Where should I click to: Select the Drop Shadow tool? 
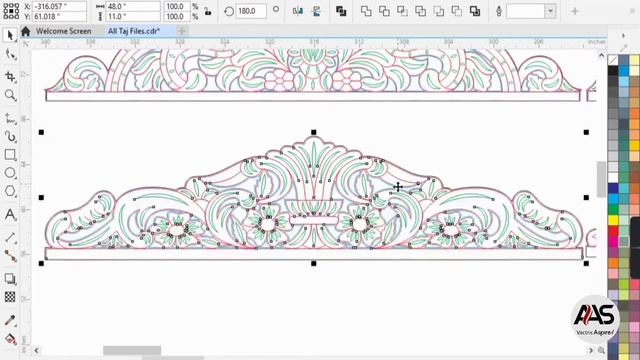click(x=10, y=279)
